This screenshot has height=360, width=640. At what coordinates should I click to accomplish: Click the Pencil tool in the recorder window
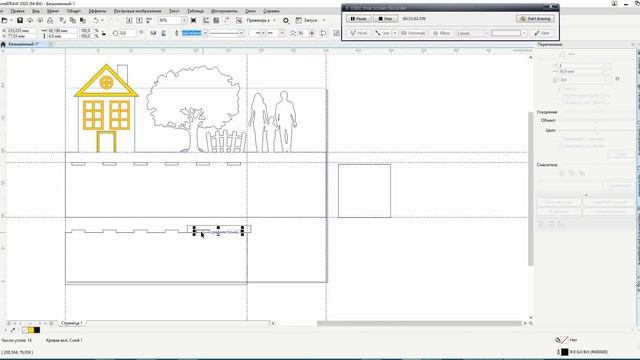(x=358, y=33)
